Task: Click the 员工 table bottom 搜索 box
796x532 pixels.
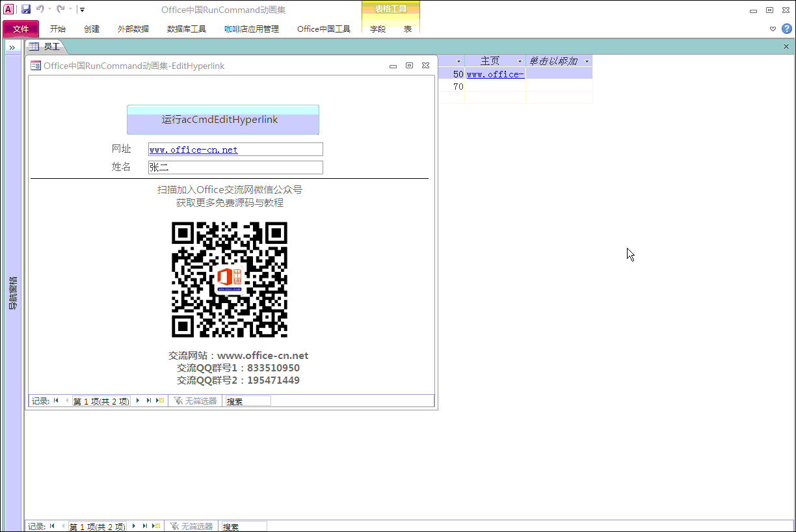Action: pos(244,527)
